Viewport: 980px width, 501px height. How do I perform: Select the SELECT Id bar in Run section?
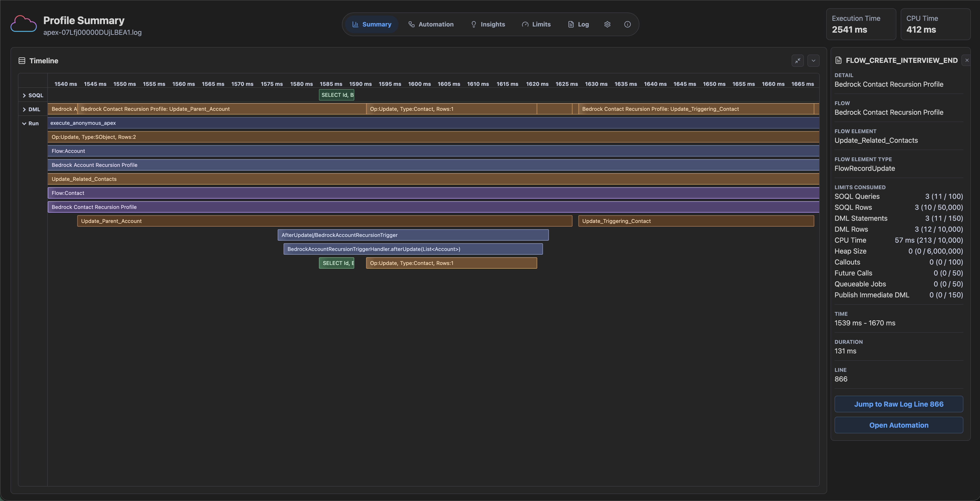tap(336, 263)
